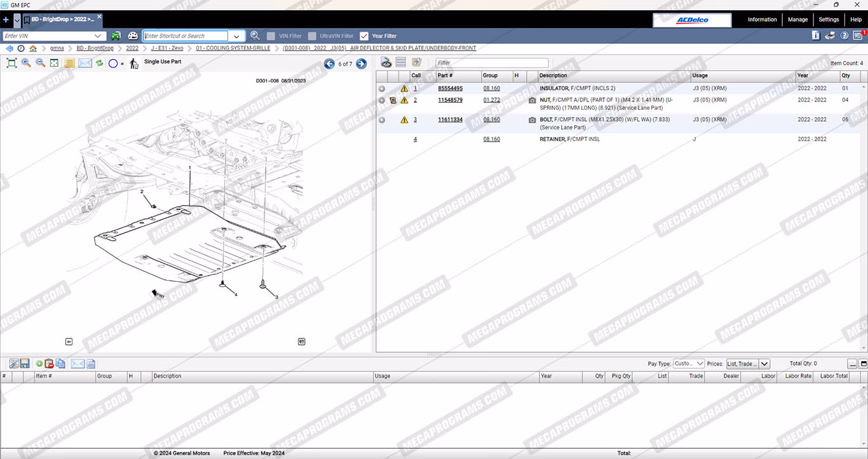Toggle the VIN Filter checkbox

[271, 36]
